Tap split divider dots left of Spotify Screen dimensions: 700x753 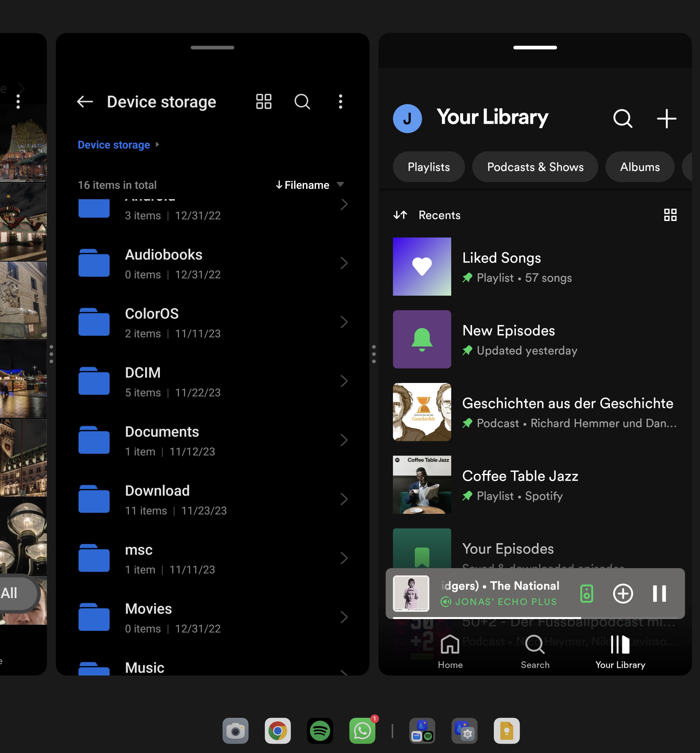coord(374,354)
